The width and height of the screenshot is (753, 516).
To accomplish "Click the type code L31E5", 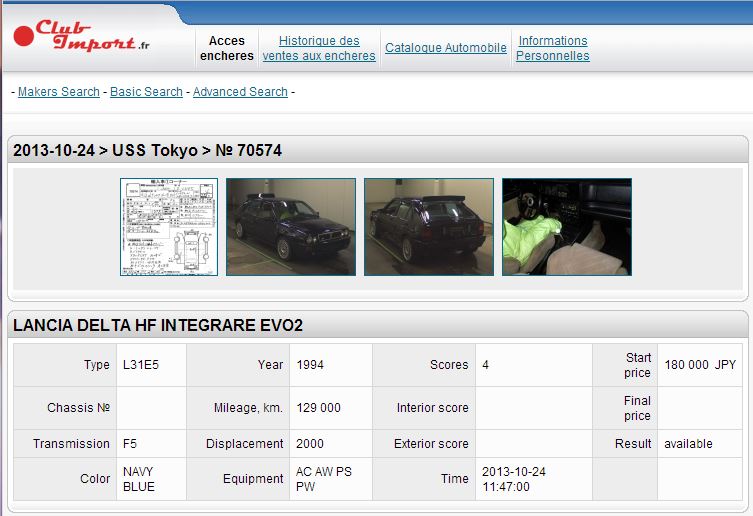I will [x=140, y=365].
